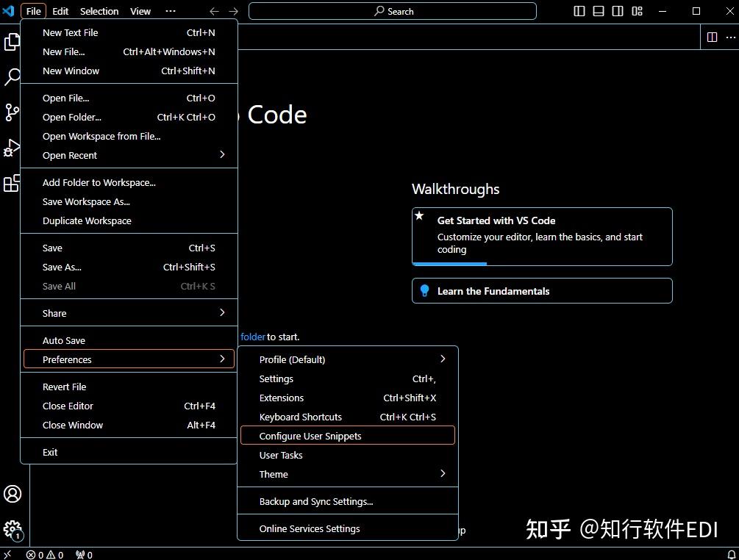Open the remote window status icon
Screen dimensions: 739x560
tap(7, 554)
